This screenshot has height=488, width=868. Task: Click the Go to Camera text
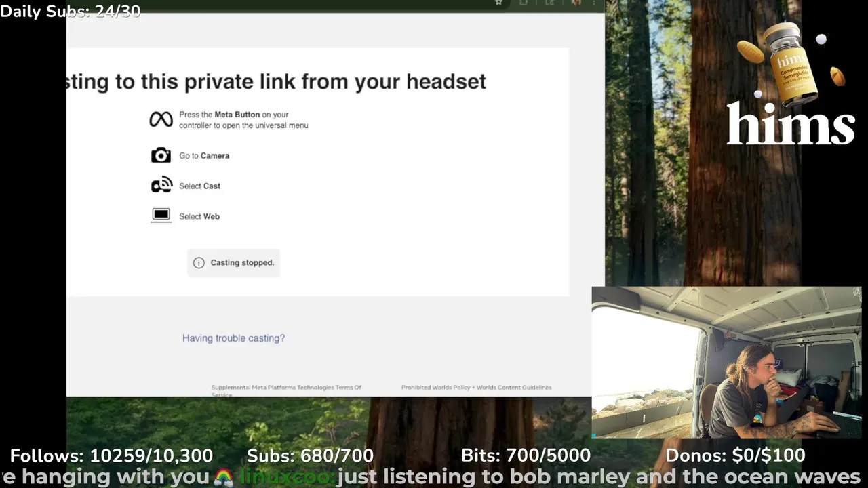pyautogui.click(x=204, y=156)
